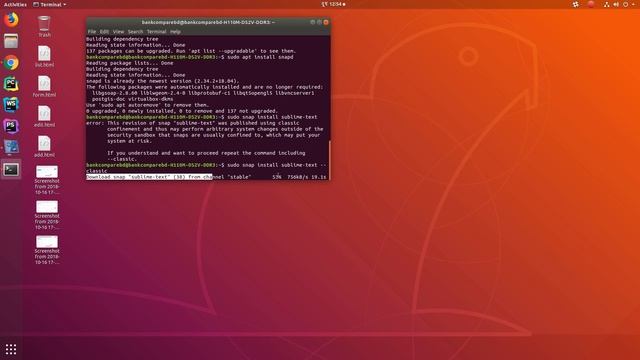This screenshot has width=640, height=360.
Task: Open the Files manager in the dock
Action: click(11, 41)
